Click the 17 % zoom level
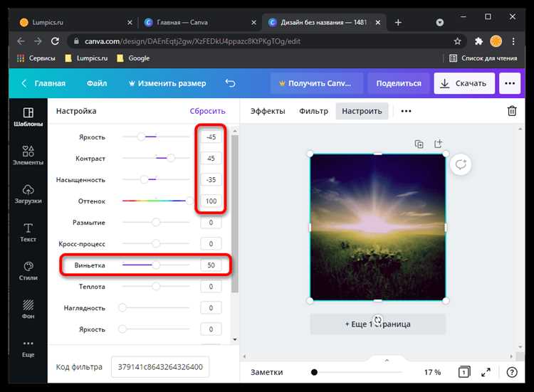 coord(432,372)
